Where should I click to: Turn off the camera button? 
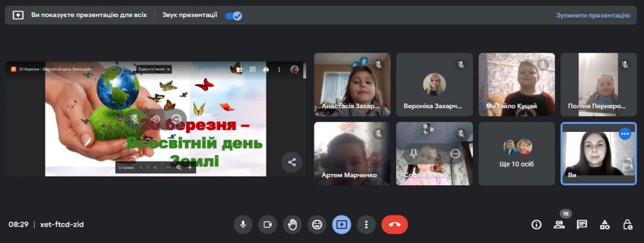(268, 225)
